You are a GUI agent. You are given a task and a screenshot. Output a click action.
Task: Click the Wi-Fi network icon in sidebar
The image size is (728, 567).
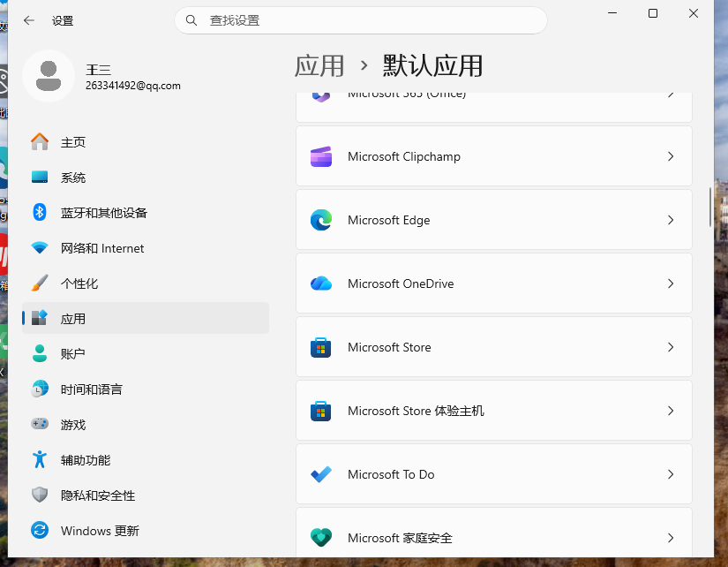tap(40, 247)
